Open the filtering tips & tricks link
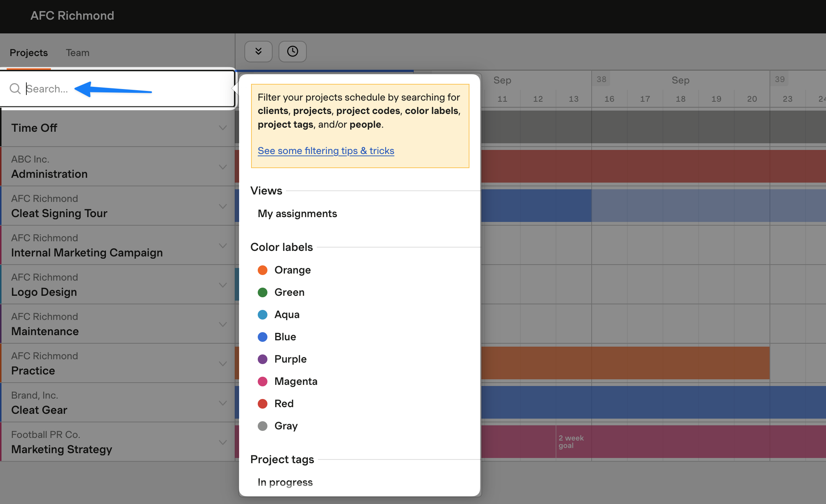 326,151
